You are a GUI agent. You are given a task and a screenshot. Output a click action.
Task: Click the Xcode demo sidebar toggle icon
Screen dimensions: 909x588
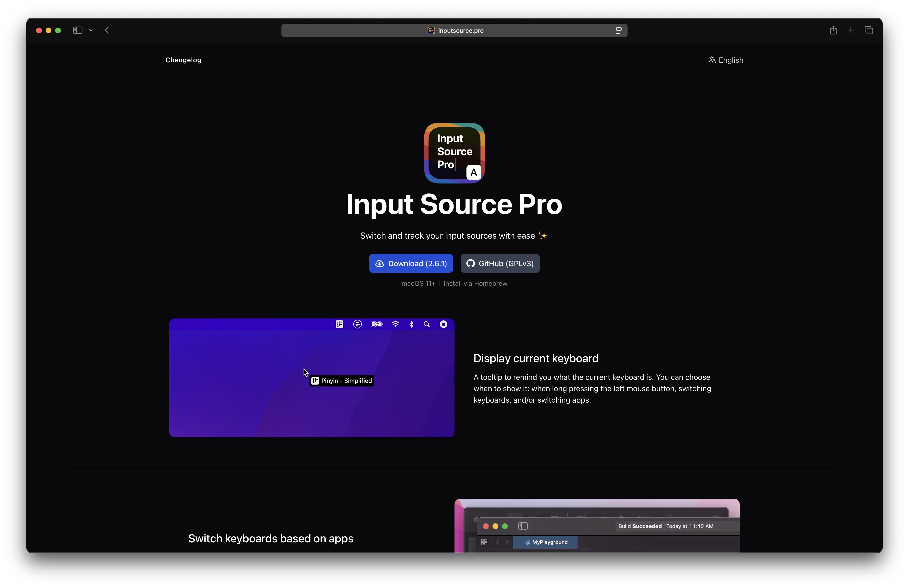523,526
